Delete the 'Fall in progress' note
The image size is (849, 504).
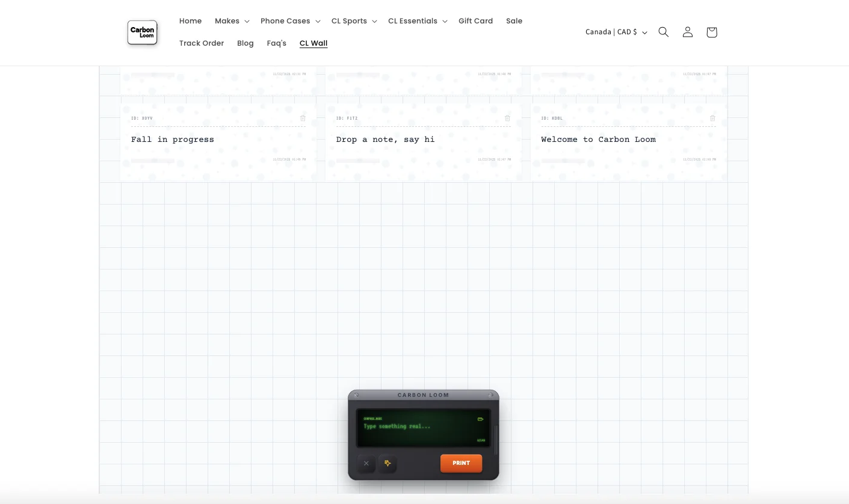point(303,118)
